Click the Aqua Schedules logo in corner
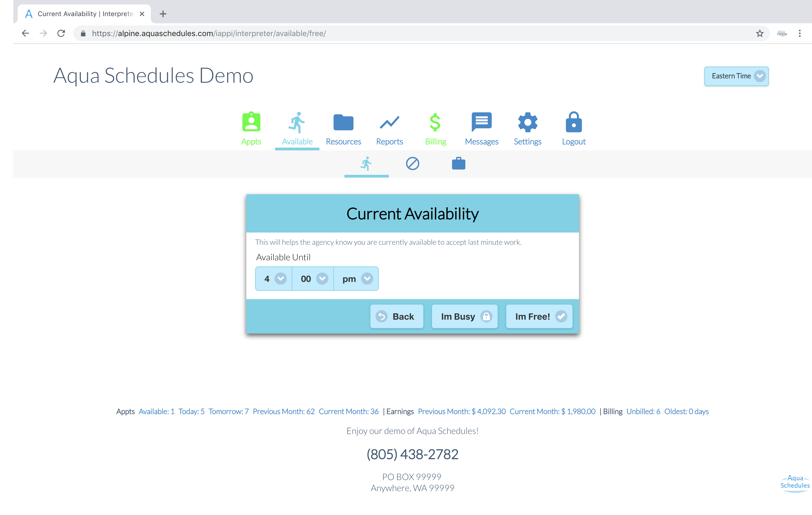Screen dimensions: 812x515 [795, 483]
